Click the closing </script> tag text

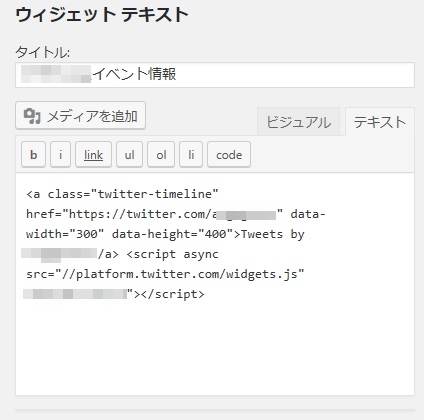(x=173, y=294)
